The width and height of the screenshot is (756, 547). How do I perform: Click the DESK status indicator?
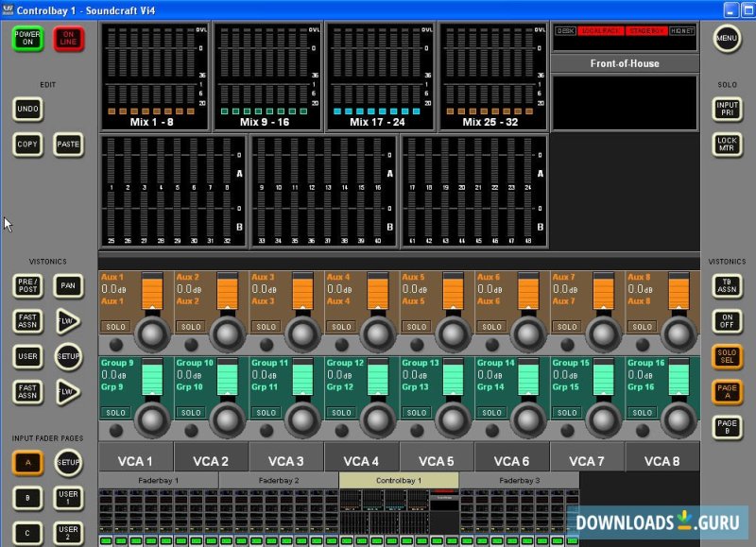[565, 31]
